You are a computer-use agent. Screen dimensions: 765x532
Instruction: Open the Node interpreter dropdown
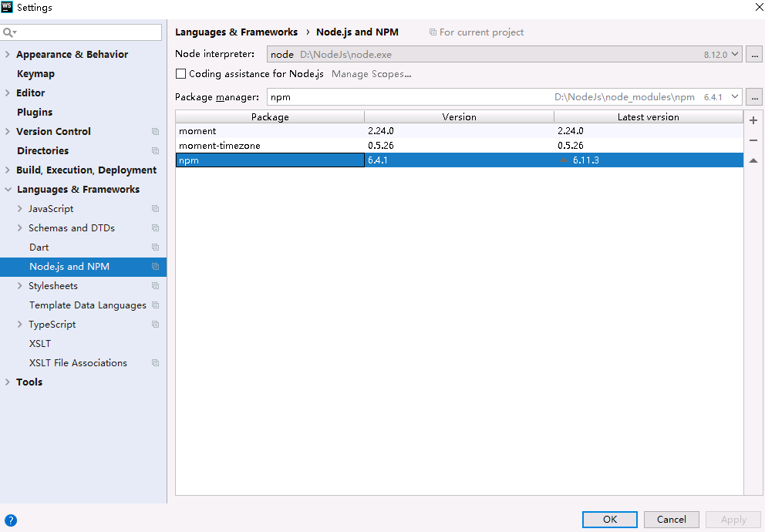pyautogui.click(x=735, y=54)
